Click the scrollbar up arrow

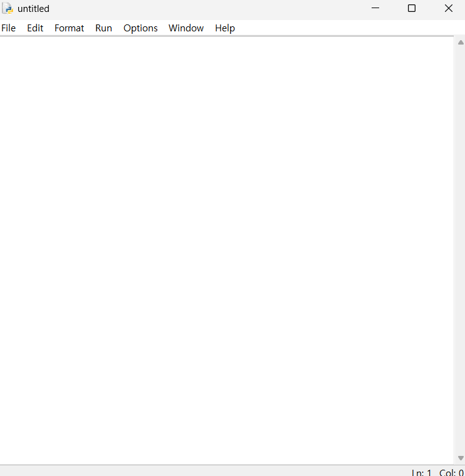click(x=461, y=43)
